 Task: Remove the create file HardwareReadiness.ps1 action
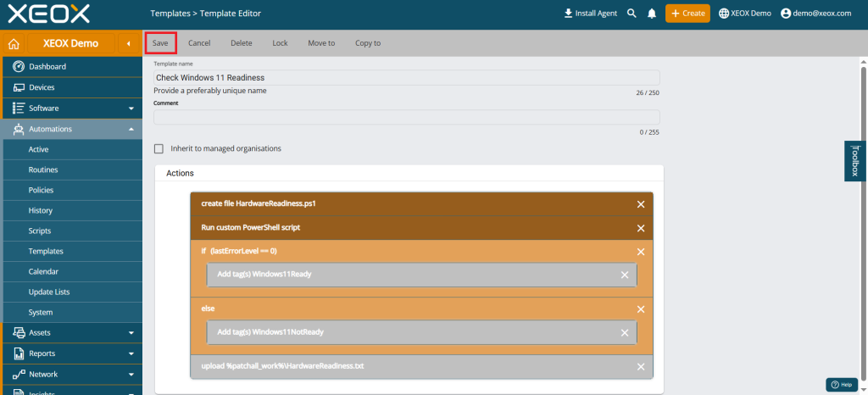coord(641,204)
